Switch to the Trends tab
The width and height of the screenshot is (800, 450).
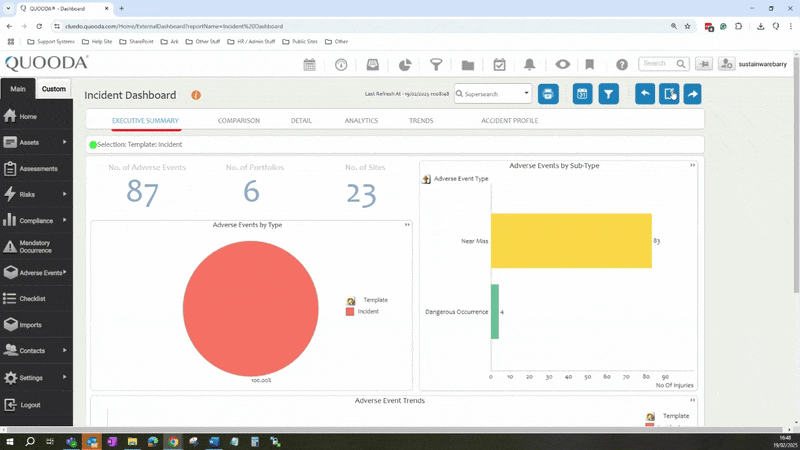pyautogui.click(x=421, y=121)
